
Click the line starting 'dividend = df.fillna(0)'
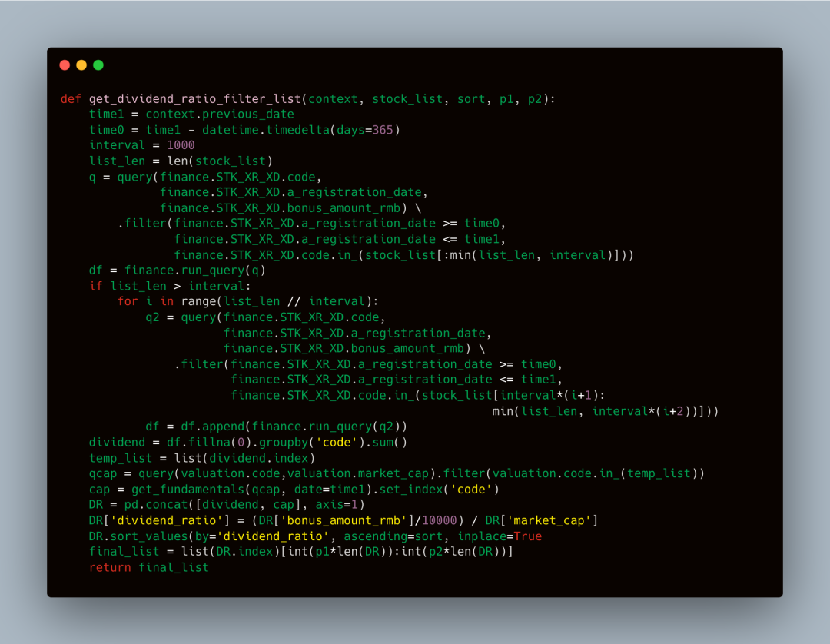click(x=247, y=443)
